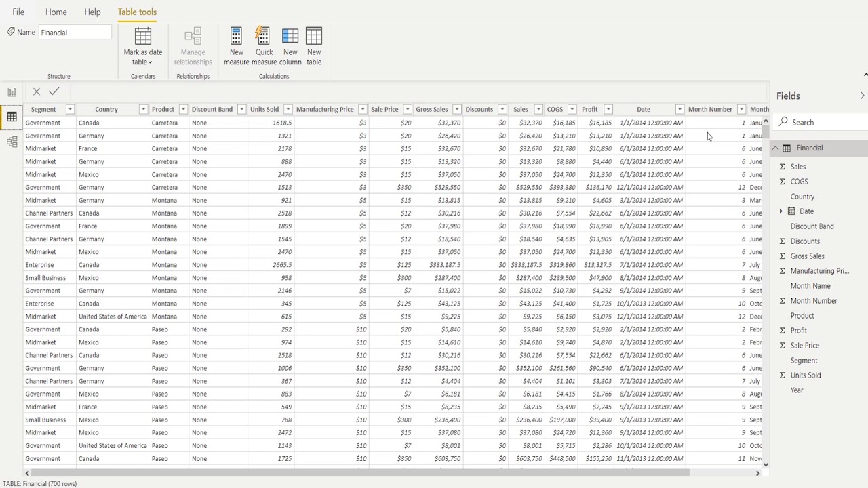Screen dimensions: 868x488
Task: Click the New column icon
Action: [x=290, y=36]
